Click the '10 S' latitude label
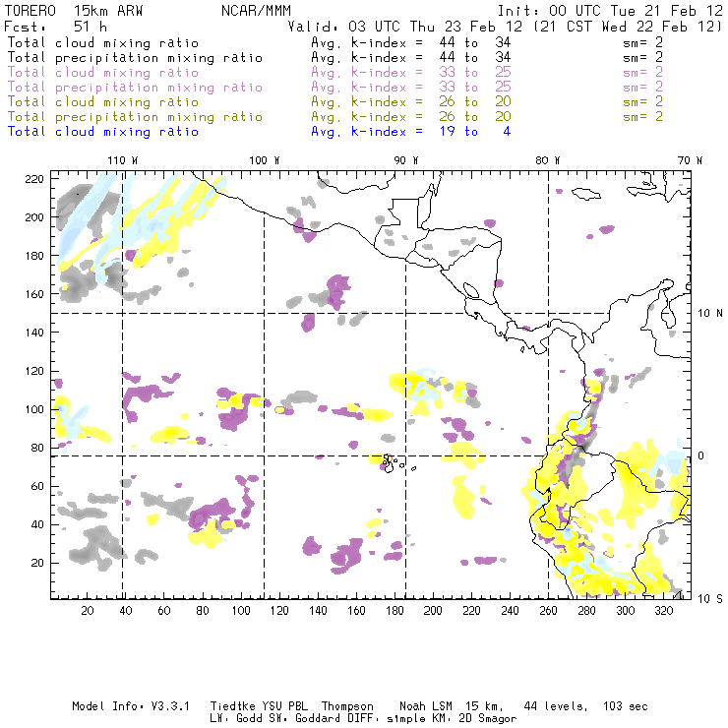Screen dimensions: 728x728 pos(710,598)
